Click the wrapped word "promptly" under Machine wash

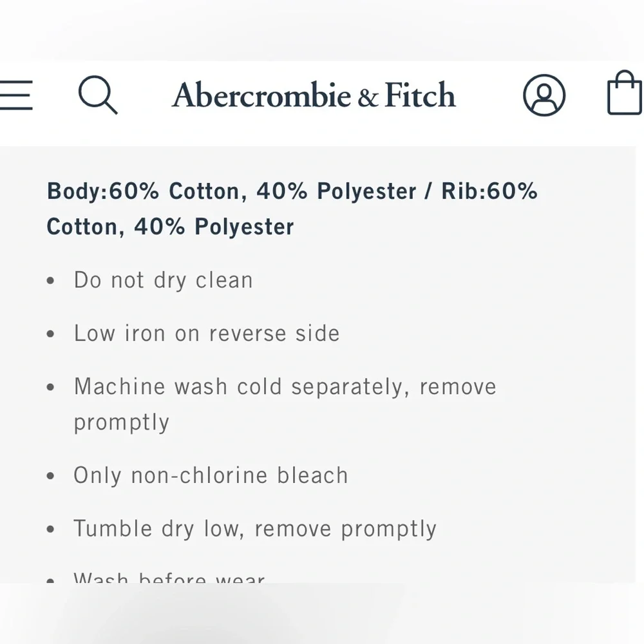pos(121,422)
